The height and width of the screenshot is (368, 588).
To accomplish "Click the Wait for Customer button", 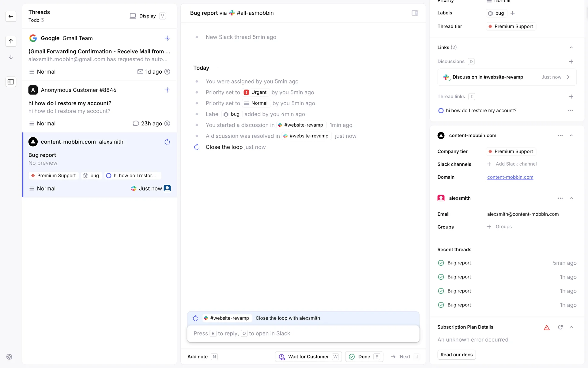I will tap(308, 357).
